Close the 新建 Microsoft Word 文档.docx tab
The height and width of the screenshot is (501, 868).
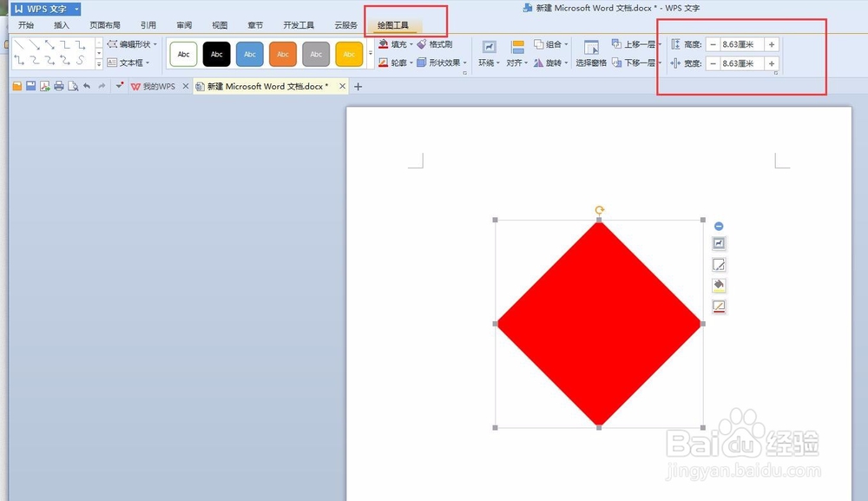coord(342,86)
